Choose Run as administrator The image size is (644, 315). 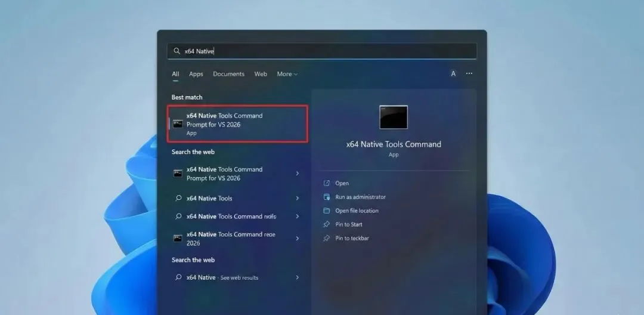tap(360, 197)
